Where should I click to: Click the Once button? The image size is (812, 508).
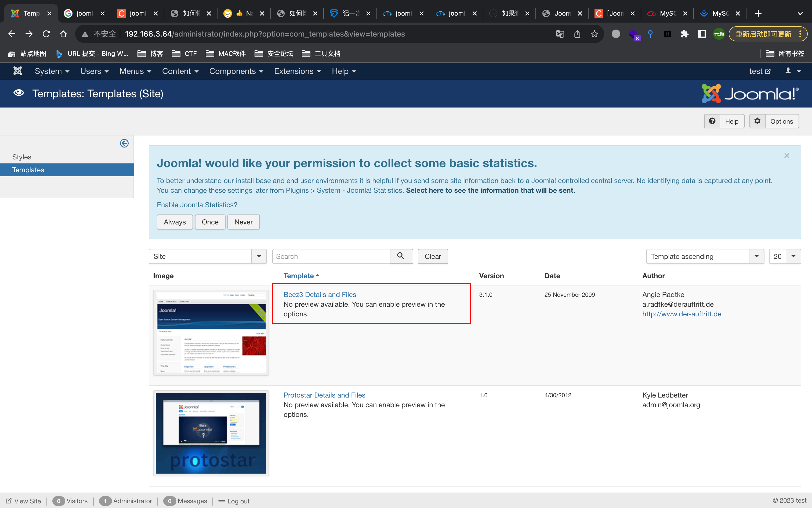pos(210,222)
